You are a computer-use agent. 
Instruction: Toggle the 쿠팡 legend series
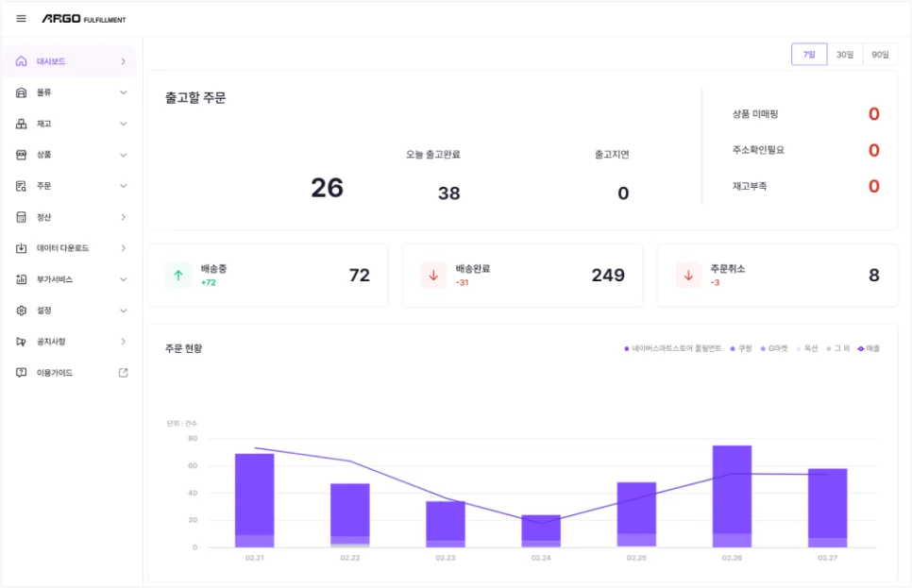click(x=741, y=348)
